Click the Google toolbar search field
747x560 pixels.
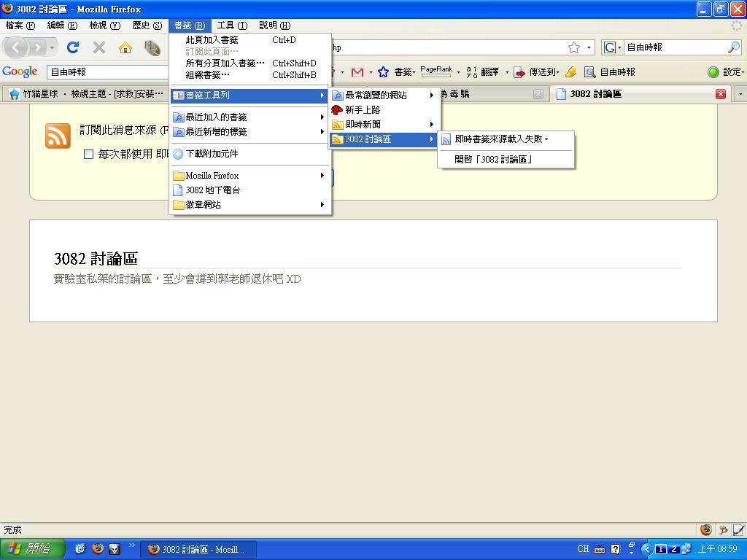[108, 72]
